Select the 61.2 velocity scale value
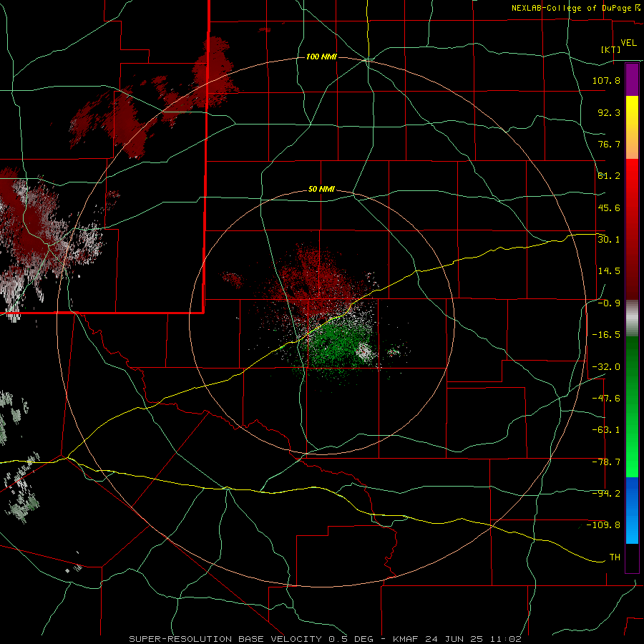 [x=609, y=176]
